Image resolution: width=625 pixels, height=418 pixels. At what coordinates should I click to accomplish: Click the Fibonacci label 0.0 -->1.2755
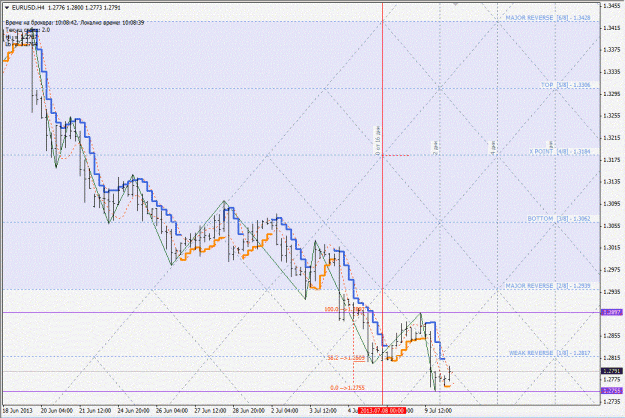click(x=347, y=387)
